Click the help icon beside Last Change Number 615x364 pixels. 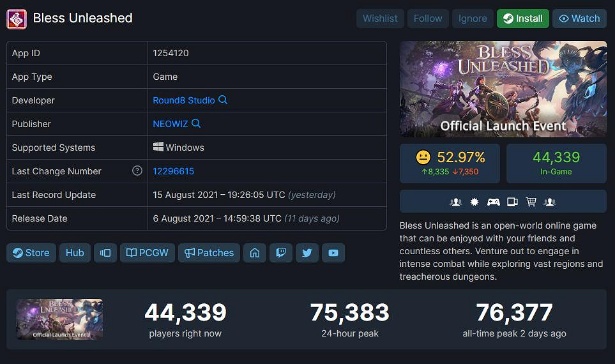click(x=137, y=171)
